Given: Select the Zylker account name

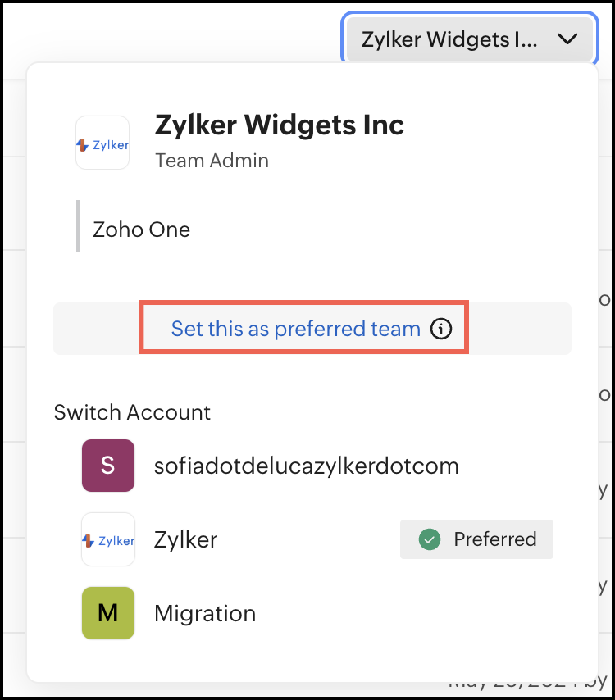Looking at the screenshot, I should pos(186,539).
